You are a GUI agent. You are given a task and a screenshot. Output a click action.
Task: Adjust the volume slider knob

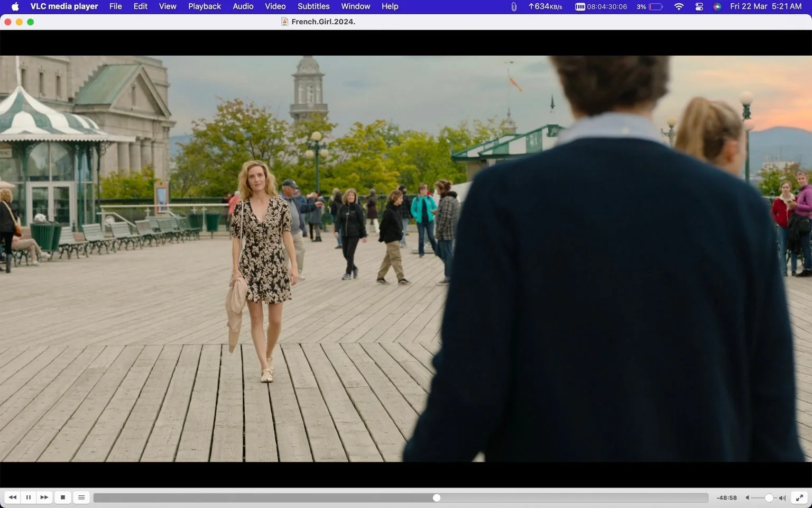tap(769, 498)
